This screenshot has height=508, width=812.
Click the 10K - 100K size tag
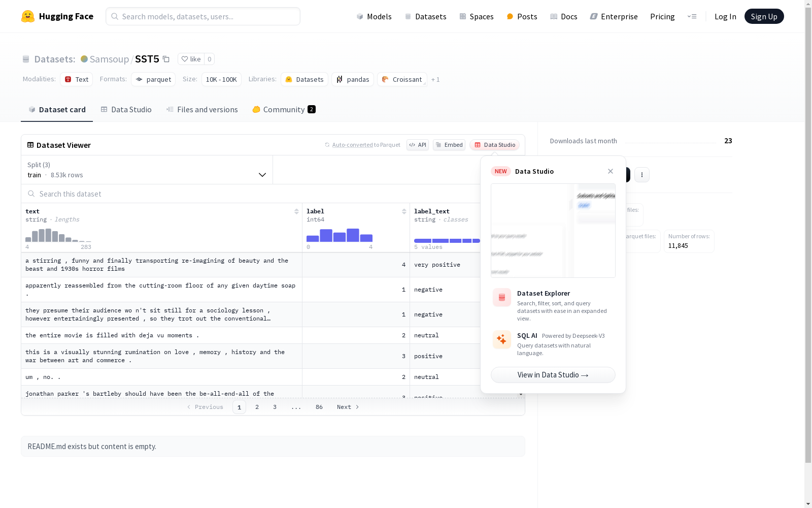click(x=221, y=79)
